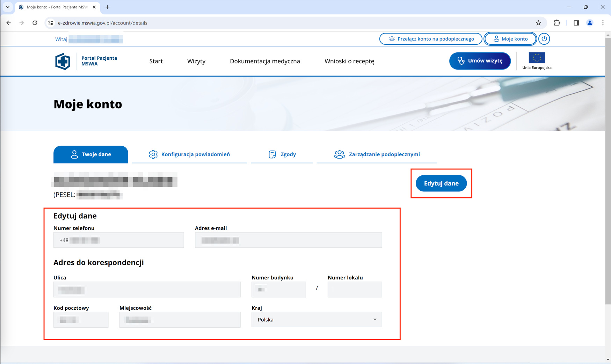Click the Umów wizytę button
Image resolution: width=611 pixels, height=364 pixels.
coord(480,61)
